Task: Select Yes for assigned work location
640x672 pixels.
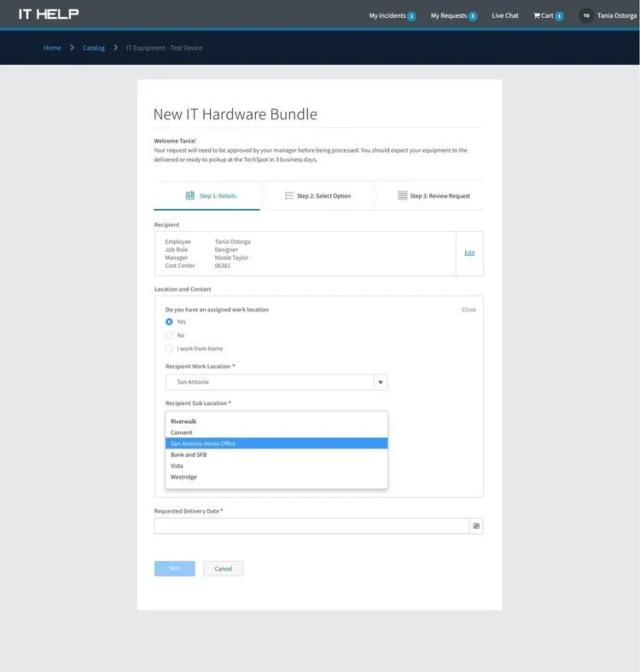Action: click(x=170, y=322)
